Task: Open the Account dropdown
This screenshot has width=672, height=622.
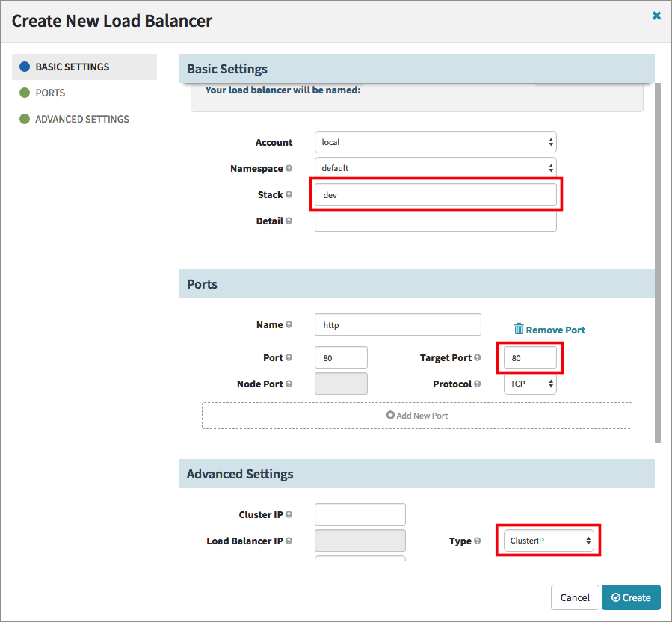Action: [435, 142]
